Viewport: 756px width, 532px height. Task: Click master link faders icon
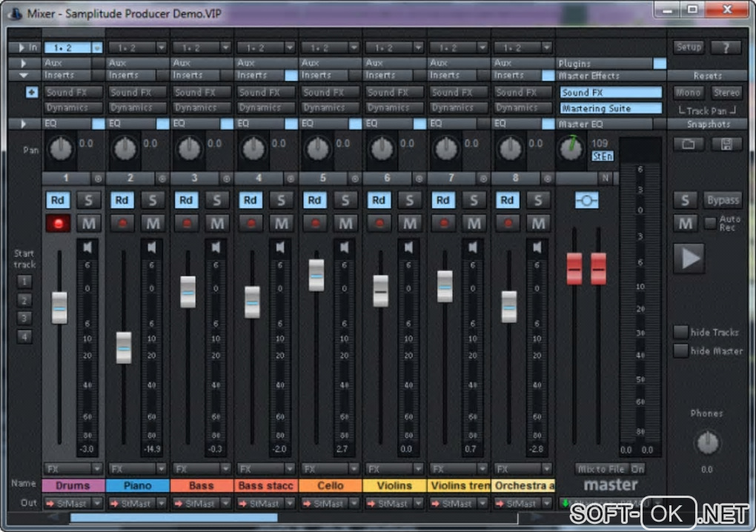587,200
